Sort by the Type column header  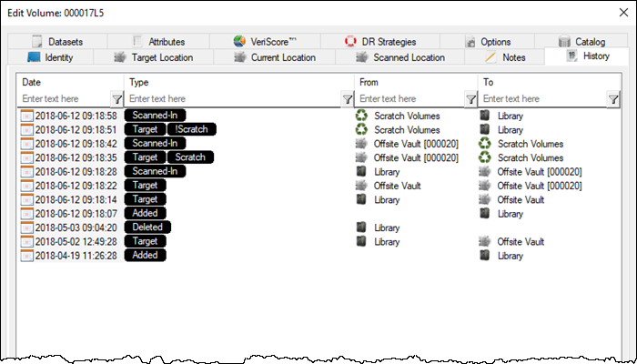[239, 82]
